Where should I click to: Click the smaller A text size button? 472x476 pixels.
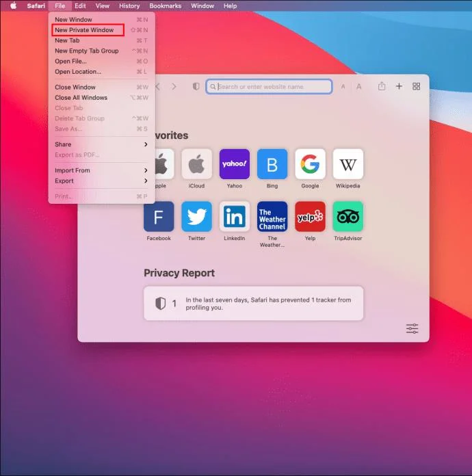pos(343,87)
